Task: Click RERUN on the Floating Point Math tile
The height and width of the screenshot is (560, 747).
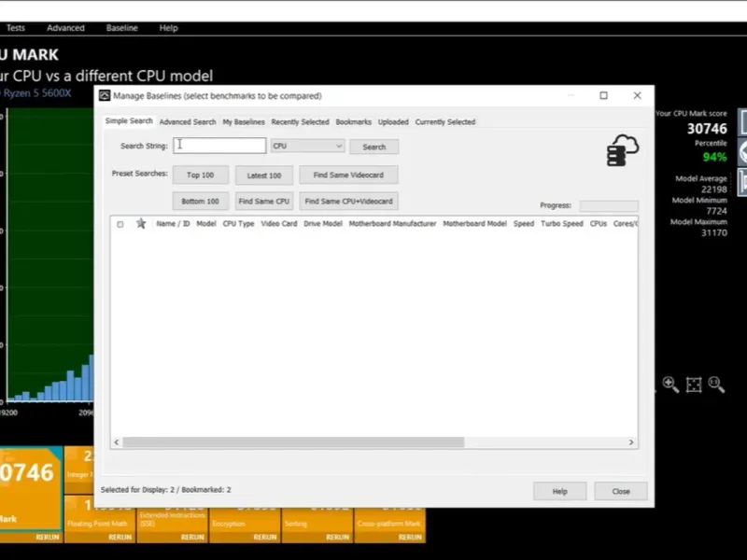Action: [120, 538]
